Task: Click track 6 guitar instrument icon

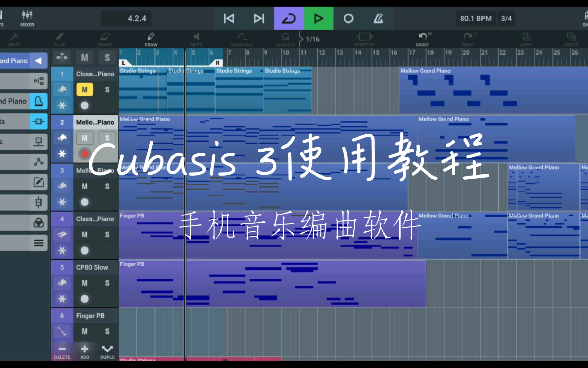Action: 62,332
